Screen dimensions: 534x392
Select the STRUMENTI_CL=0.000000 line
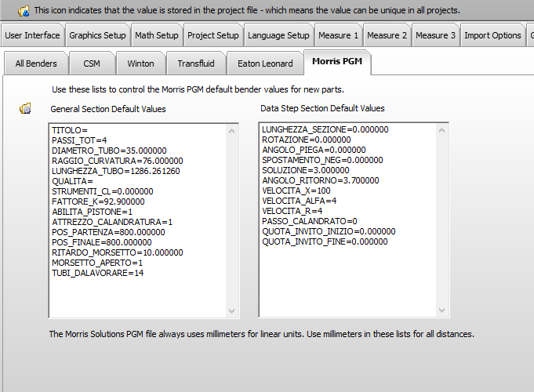[x=103, y=192]
